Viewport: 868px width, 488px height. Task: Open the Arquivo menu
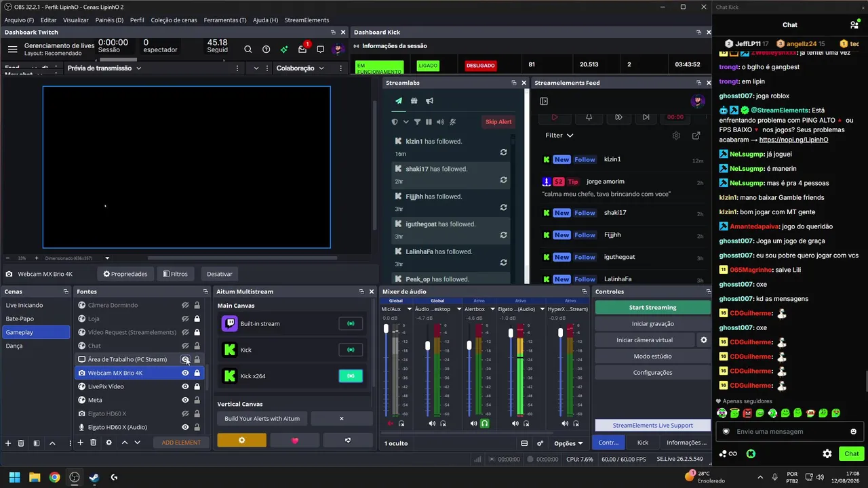19,20
